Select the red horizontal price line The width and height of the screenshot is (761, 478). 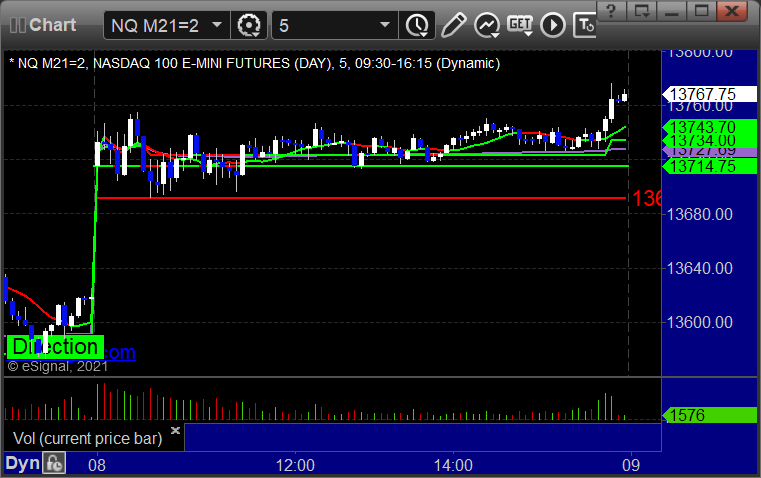point(362,198)
